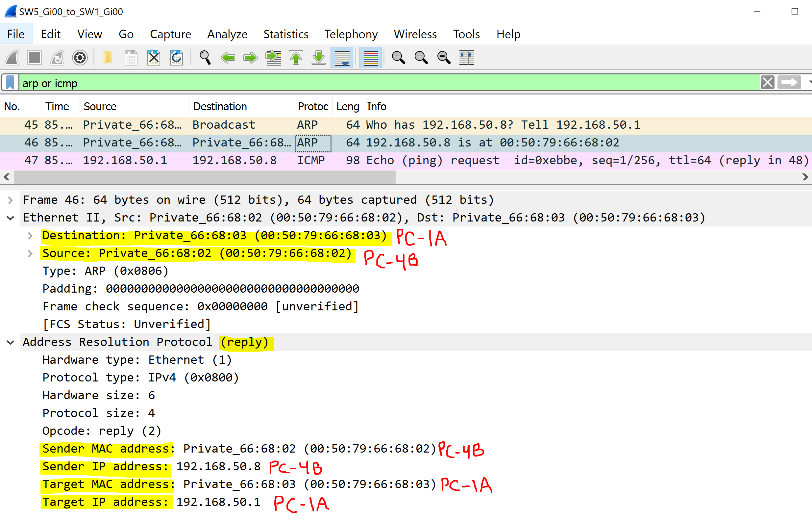
Task: Zoom out the main window text
Action: click(x=421, y=58)
